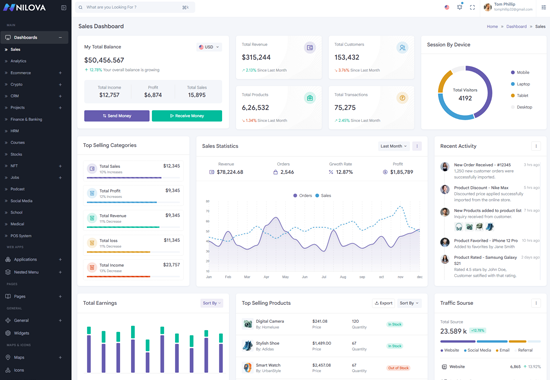The height and width of the screenshot is (380, 550).
Task: Click the Traffic Sourse total source bar
Action: [490, 341]
